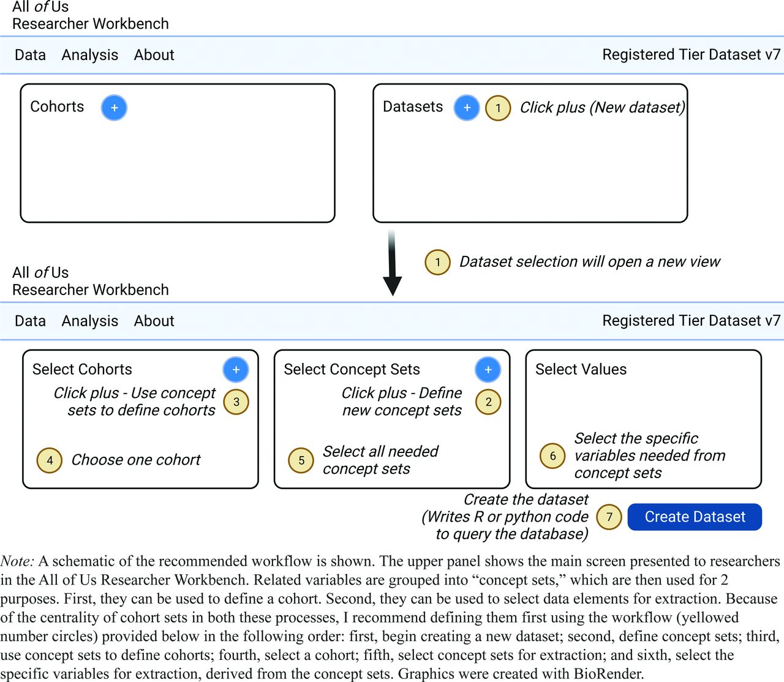Open the About menu in upper panel
The width and height of the screenshot is (784, 682).
[154, 54]
